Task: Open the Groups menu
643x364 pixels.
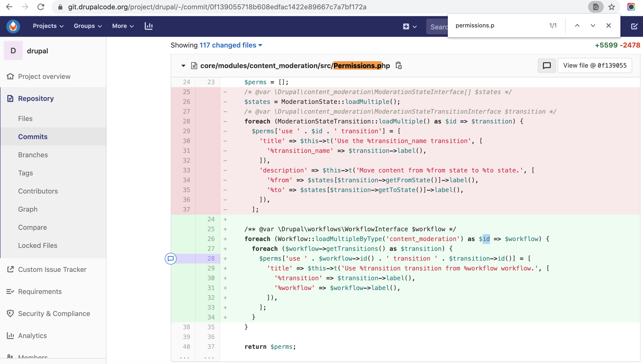Action: [87, 26]
